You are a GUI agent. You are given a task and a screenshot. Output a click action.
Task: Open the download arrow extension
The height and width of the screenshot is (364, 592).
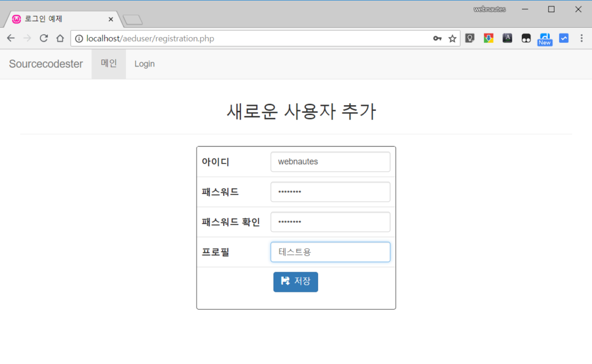point(489,38)
